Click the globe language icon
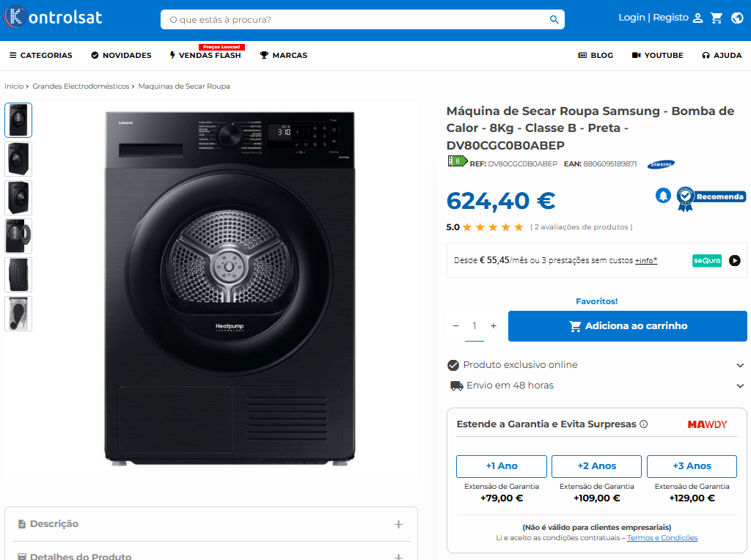Image resolution: width=751 pixels, height=560 pixels. [x=737, y=18]
